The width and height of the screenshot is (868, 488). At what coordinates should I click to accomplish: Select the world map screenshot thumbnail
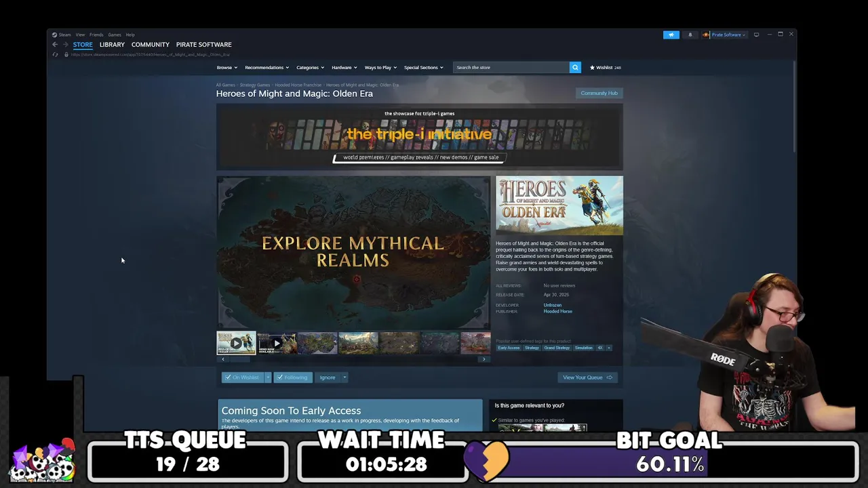pyautogui.click(x=317, y=343)
